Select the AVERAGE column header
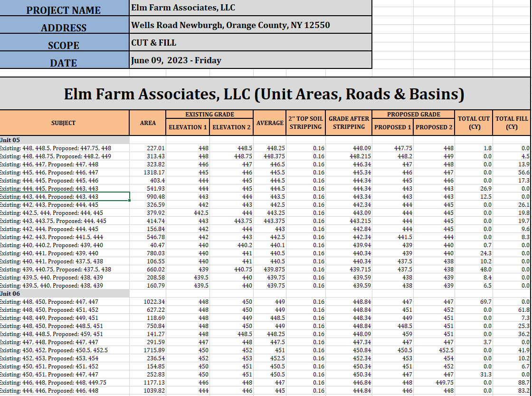 [x=270, y=123]
